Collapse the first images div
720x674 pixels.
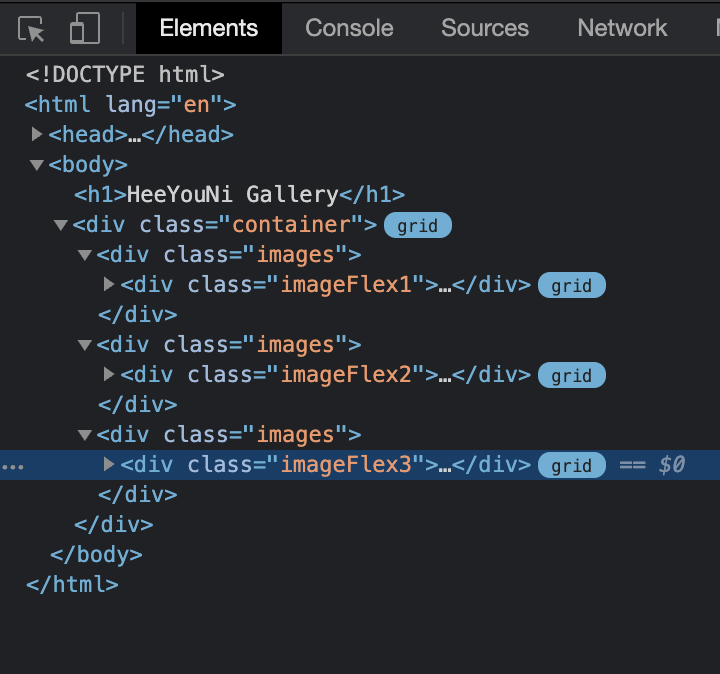coord(85,254)
